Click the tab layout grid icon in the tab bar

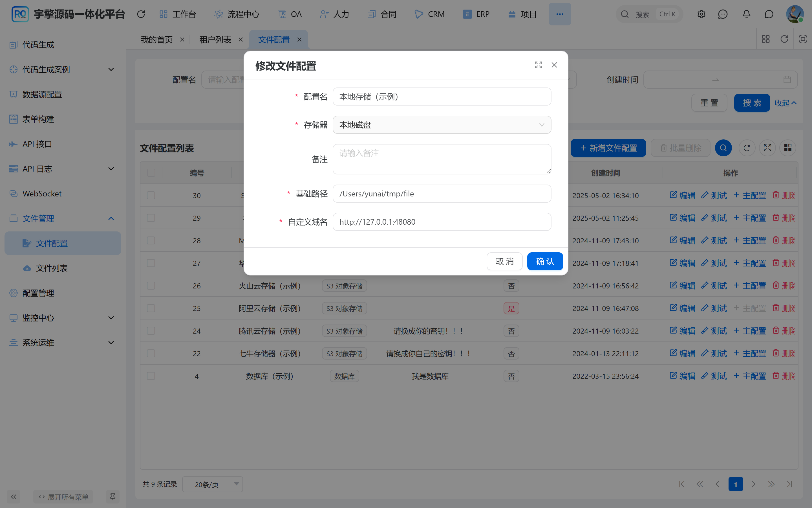[x=766, y=39]
